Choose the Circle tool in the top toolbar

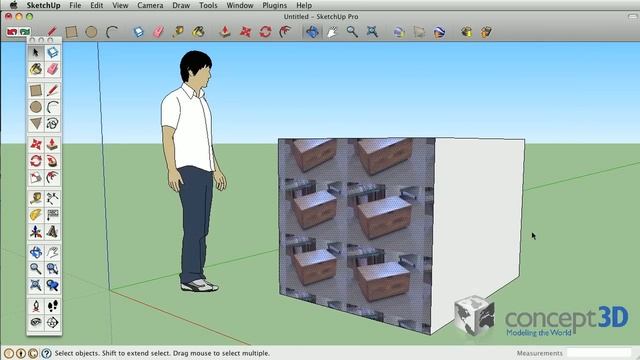pos(91,32)
